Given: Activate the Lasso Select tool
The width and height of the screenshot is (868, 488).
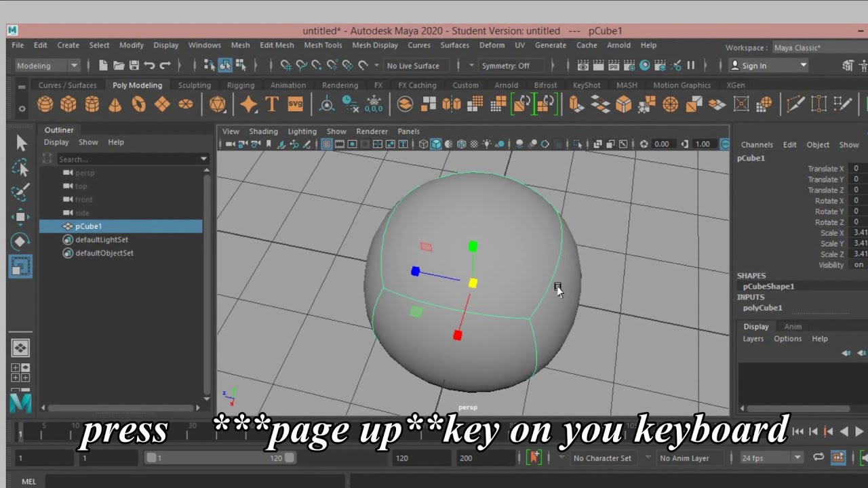Looking at the screenshot, I should tap(20, 167).
